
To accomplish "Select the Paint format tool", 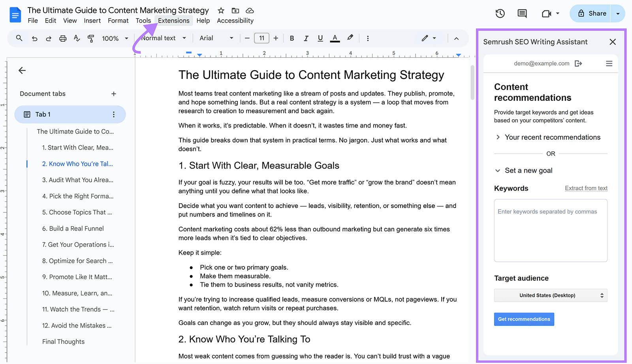I will point(91,38).
